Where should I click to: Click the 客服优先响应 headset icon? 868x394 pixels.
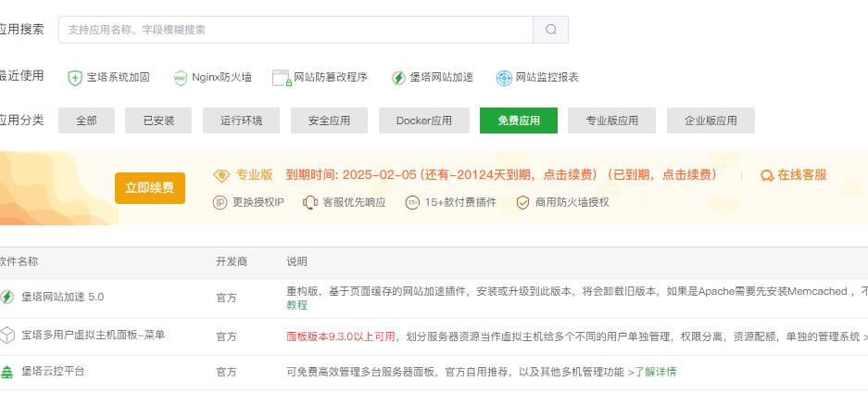tap(310, 202)
